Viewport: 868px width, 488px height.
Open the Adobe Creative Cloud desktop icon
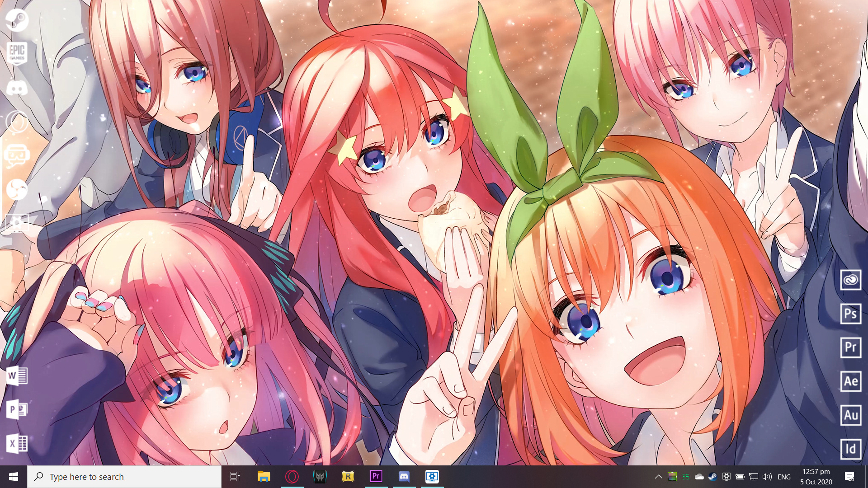[850, 280]
